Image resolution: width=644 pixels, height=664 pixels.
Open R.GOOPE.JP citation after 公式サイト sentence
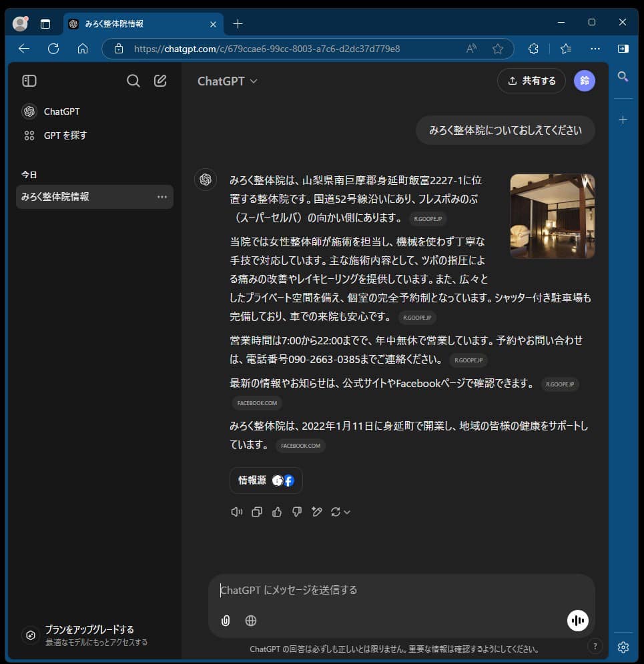(560, 384)
